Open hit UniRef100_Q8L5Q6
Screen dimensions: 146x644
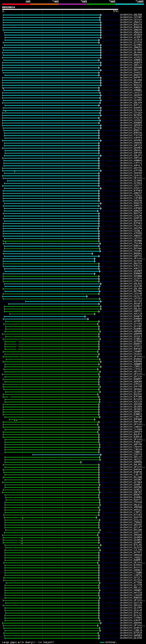pos(131,15)
